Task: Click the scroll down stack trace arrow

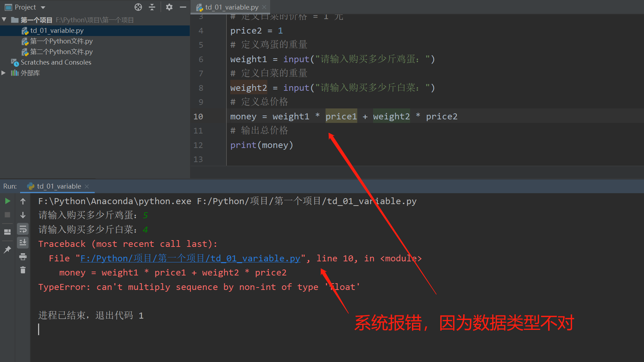Action: (x=23, y=215)
